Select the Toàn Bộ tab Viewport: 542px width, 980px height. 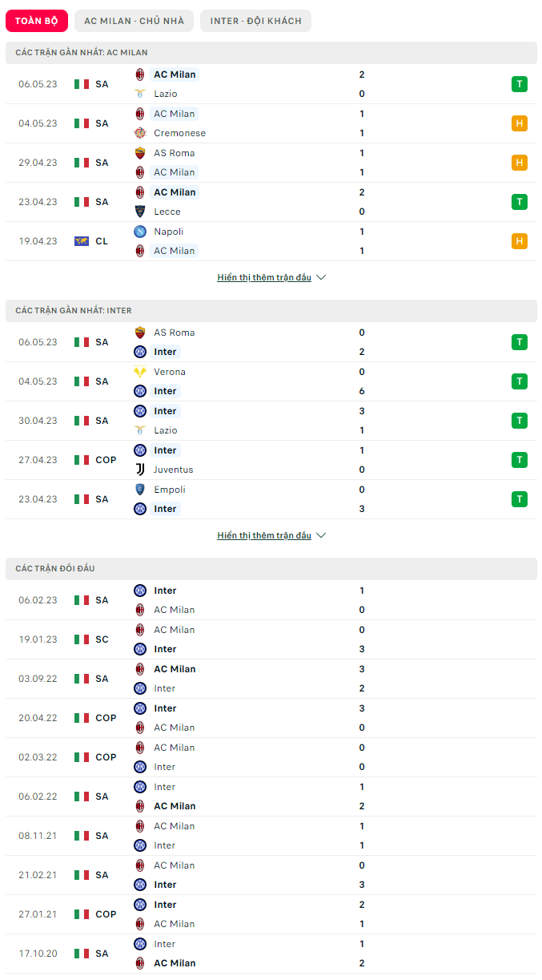[37, 21]
